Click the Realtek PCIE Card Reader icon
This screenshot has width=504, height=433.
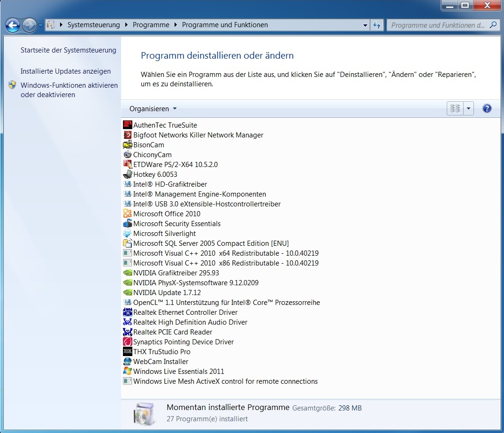[128, 332]
